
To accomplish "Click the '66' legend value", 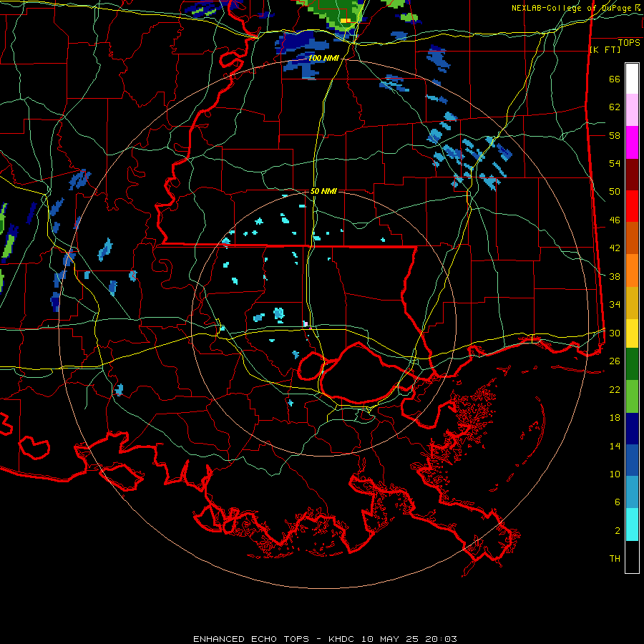I will click(615, 79).
